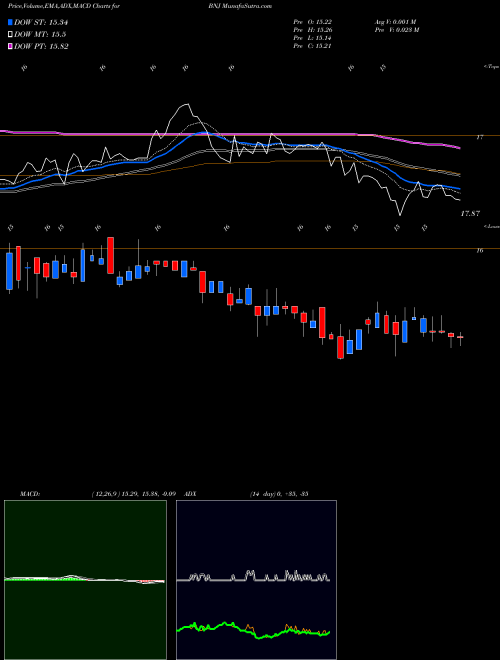Image resolution: width=500 pixels, height=660 pixels.
Task: Click the 'BNJ MunafaSutra.com' header text
Action: pyautogui.click(x=239, y=6)
